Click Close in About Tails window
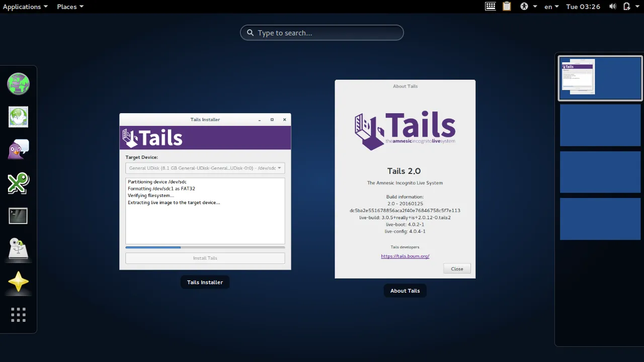 click(x=457, y=268)
